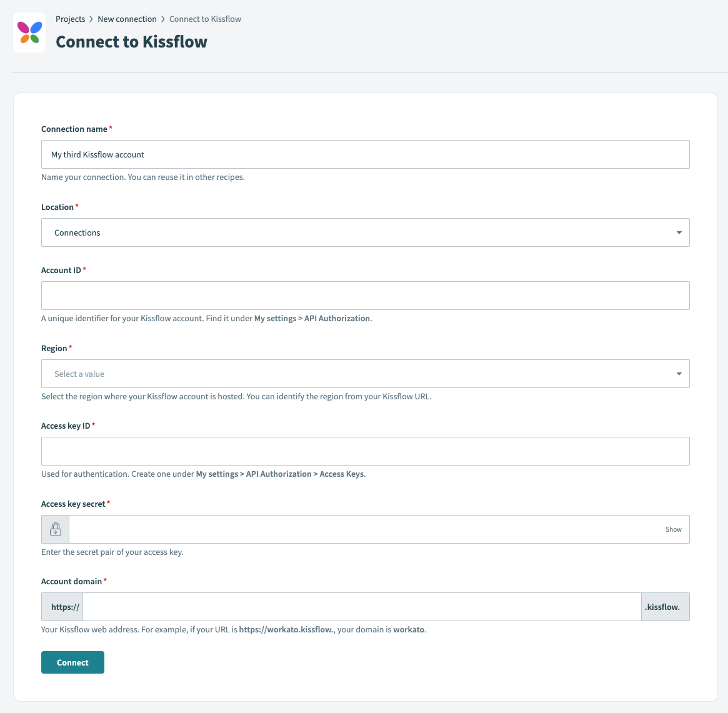Click the Connect to Kissflow page heading
This screenshot has width=728, height=713.
point(131,42)
